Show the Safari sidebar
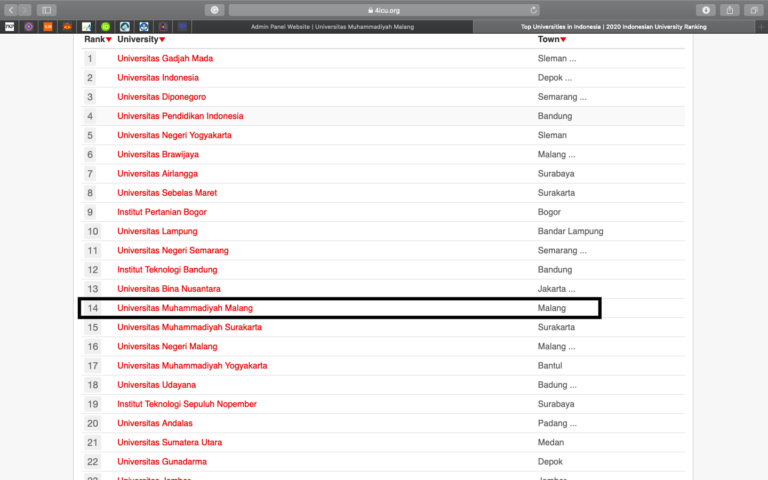768x480 pixels. [47, 10]
